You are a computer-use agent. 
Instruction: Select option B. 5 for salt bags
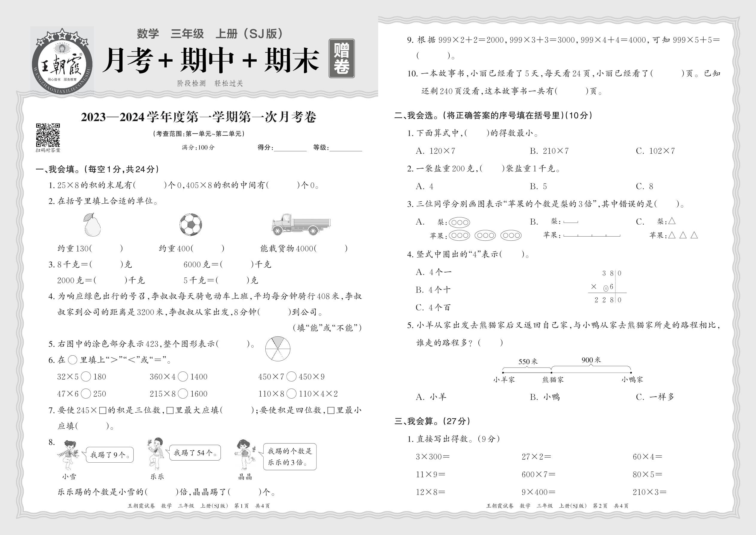pos(538,187)
